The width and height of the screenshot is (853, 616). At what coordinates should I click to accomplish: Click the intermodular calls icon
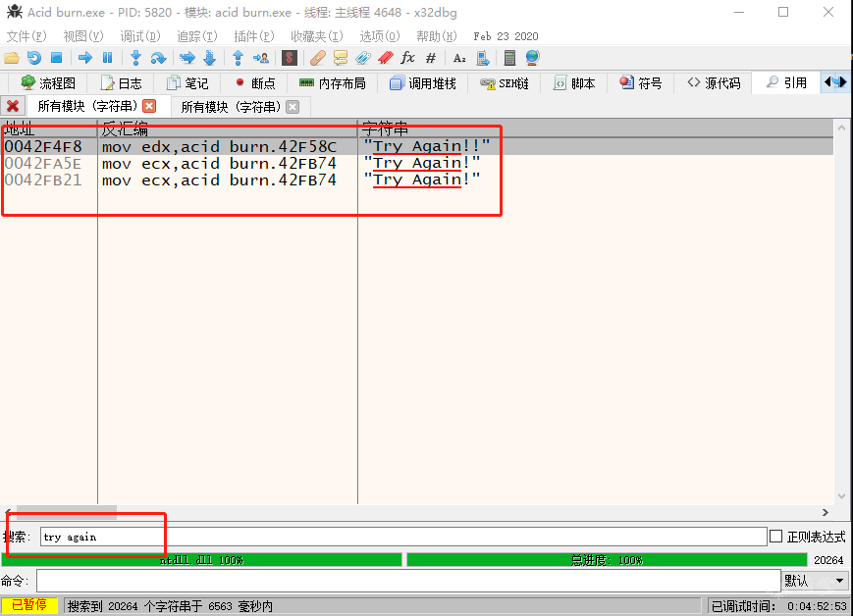pyautogui.click(x=483, y=58)
